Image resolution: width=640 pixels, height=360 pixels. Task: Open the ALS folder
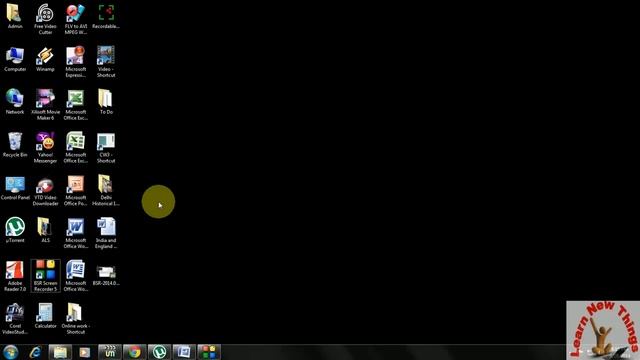point(45,231)
